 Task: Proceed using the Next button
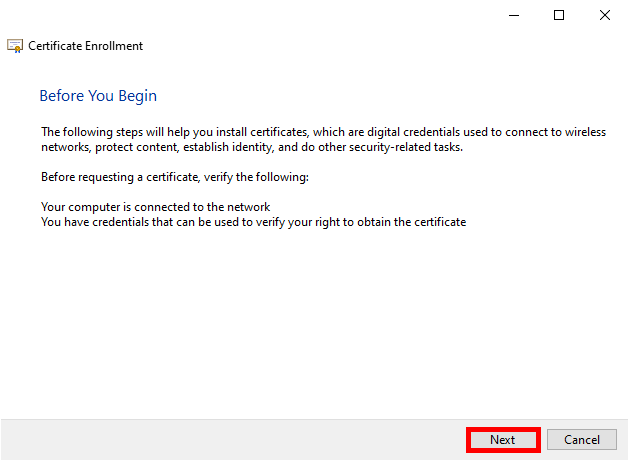point(503,440)
